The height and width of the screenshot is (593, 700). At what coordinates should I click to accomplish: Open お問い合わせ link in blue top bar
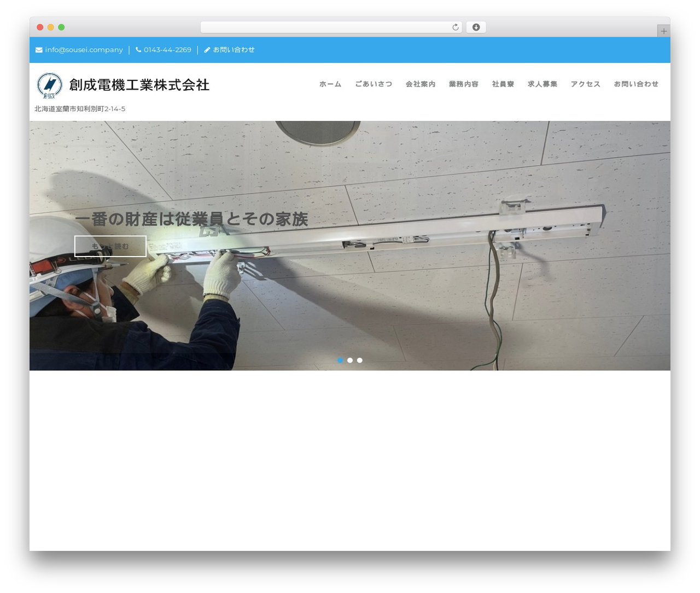(234, 50)
